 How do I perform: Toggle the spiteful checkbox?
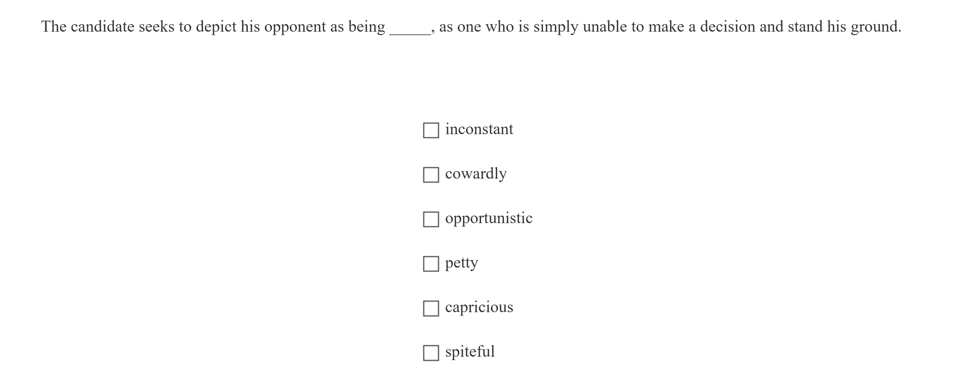pos(431,353)
